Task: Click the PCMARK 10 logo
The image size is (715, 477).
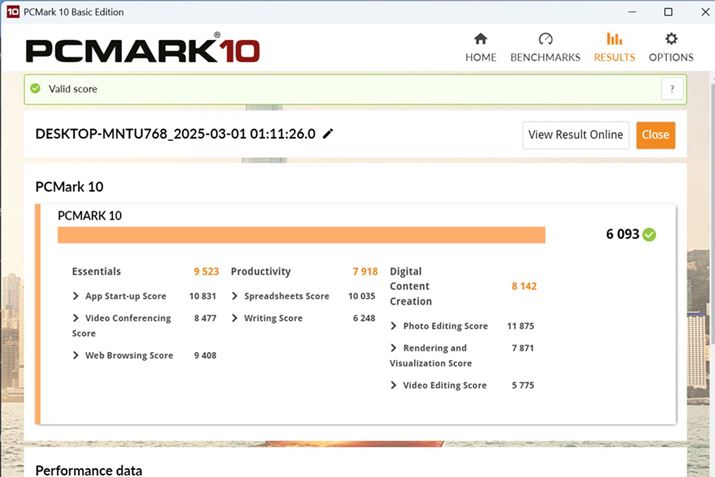Action: [143, 48]
